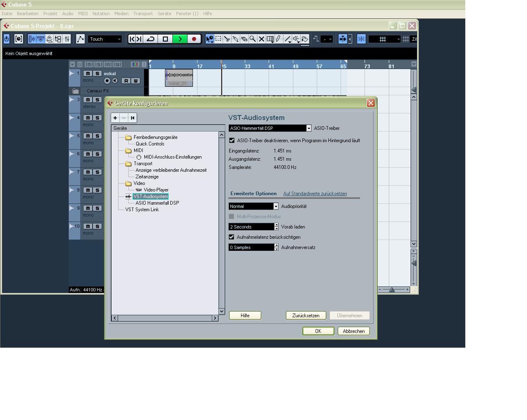The image size is (527, 420).
Task: Toggle Read automation on vokal track
Action: point(126,81)
